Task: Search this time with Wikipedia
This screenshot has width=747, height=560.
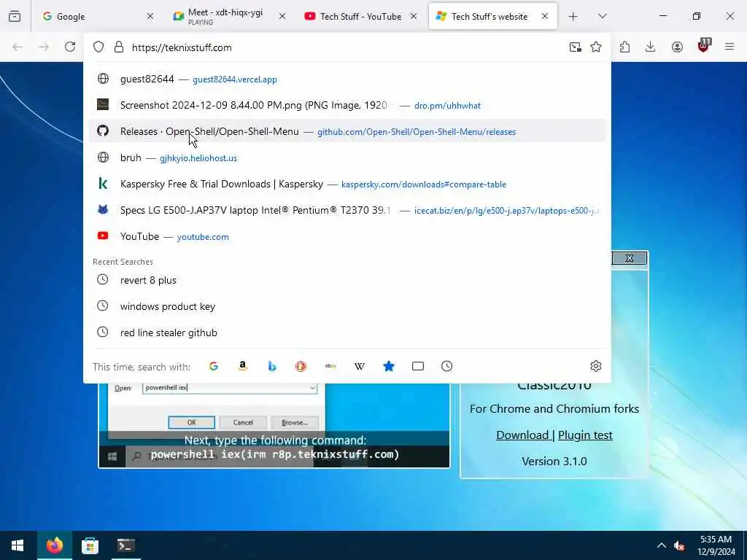Action: pyautogui.click(x=360, y=366)
